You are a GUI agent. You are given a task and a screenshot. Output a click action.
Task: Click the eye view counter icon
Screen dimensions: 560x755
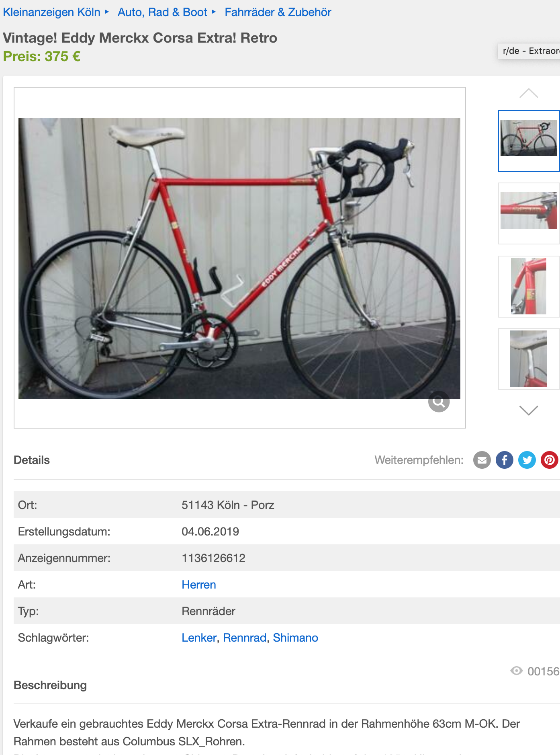coord(517,671)
